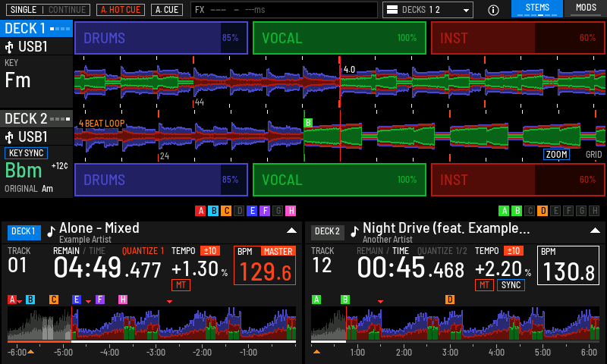Switch to the STEMS tab
The width and height of the screenshot is (607, 364).
pos(537,8)
